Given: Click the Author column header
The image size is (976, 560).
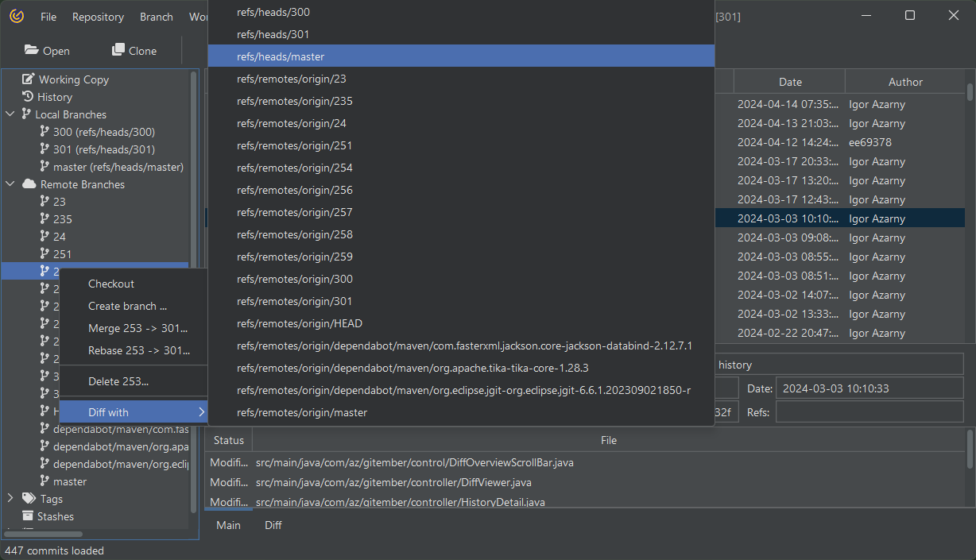Looking at the screenshot, I should pyautogui.click(x=905, y=82).
